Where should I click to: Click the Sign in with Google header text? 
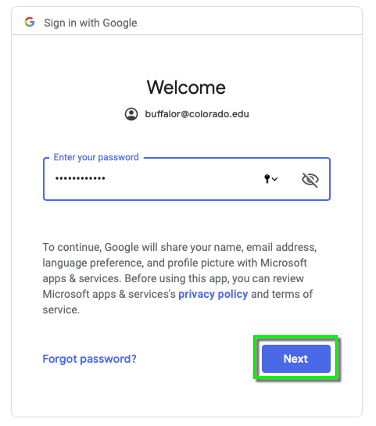[x=90, y=23]
